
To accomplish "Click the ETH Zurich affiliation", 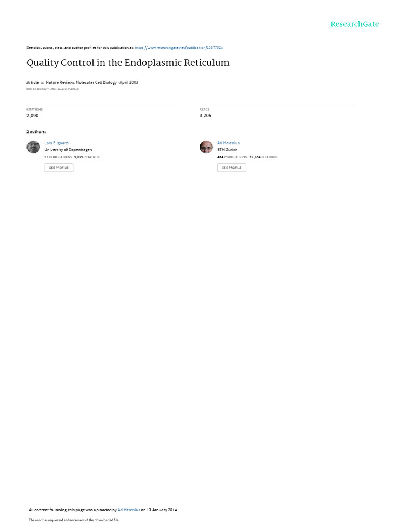I will point(228,150).
